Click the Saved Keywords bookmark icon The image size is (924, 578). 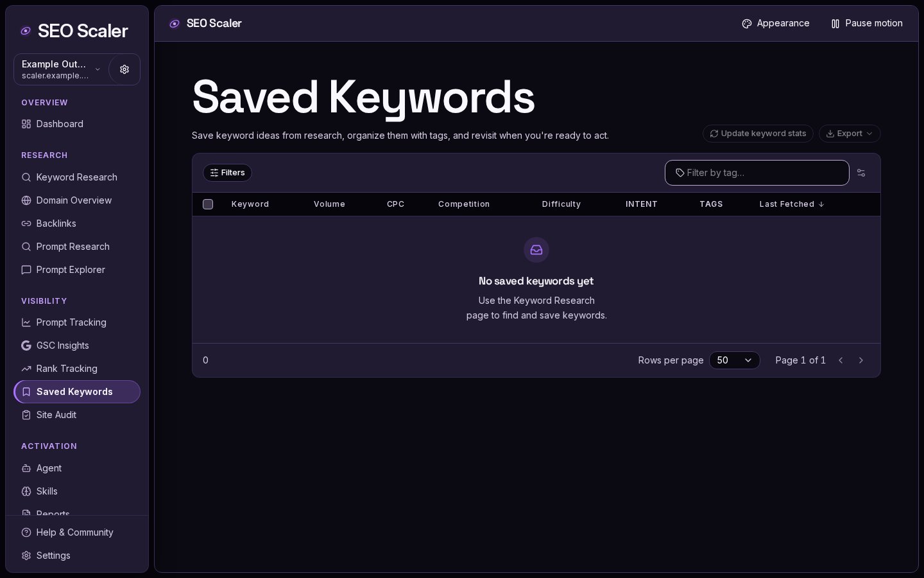pos(26,392)
